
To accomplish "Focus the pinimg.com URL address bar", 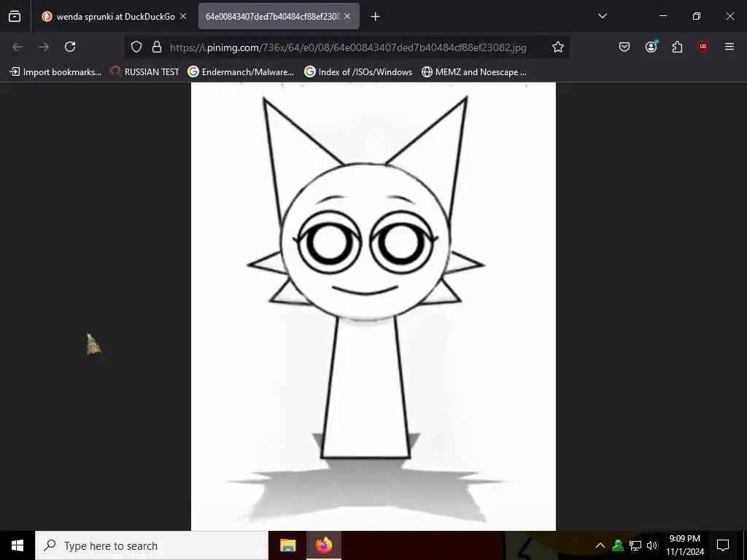I will (348, 47).
